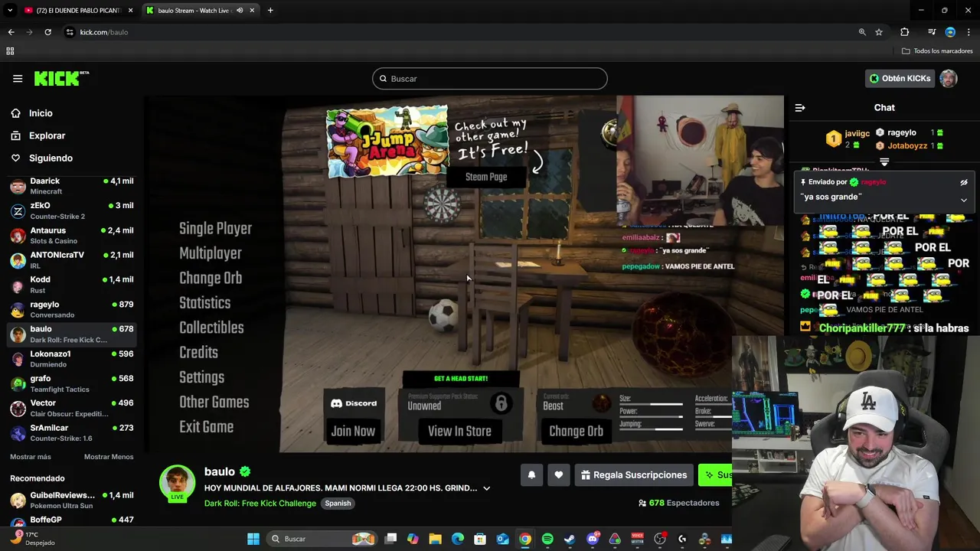Image resolution: width=980 pixels, height=551 pixels.
Task: Click baulo's live avatar
Action: pos(177,484)
